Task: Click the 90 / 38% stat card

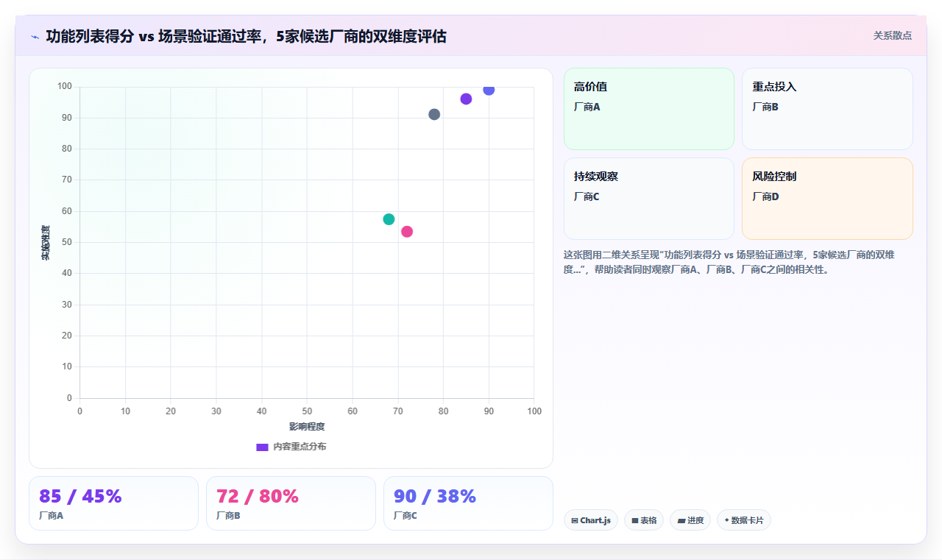Action: (468, 503)
